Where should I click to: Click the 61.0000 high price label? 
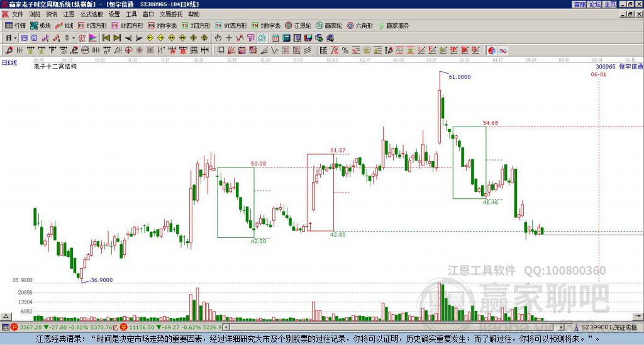click(x=460, y=77)
